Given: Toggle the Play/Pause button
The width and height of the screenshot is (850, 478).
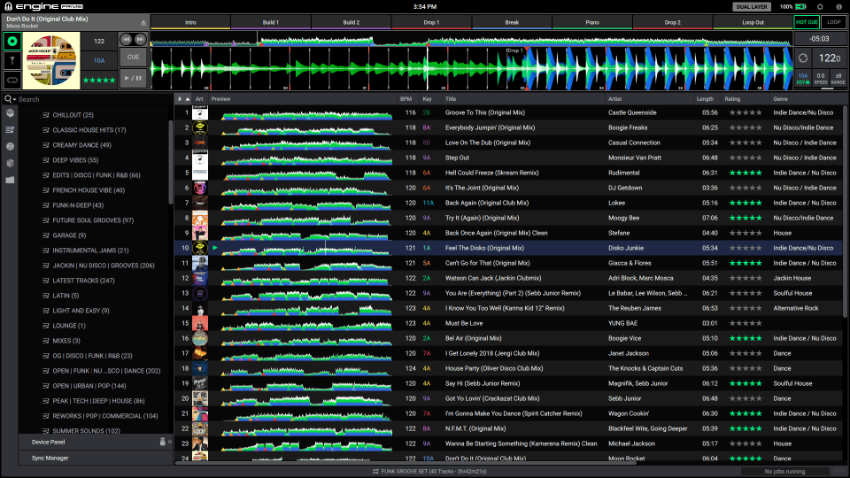Looking at the screenshot, I should [x=133, y=78].
